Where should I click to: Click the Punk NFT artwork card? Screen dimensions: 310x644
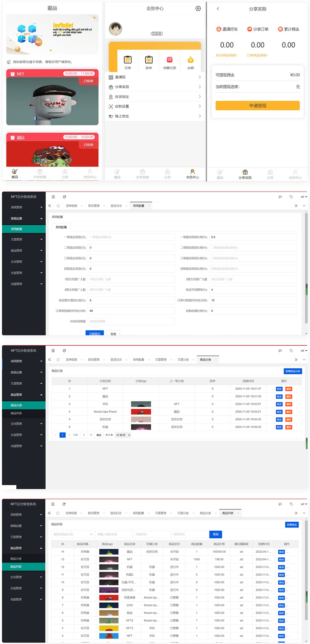(x=52, y=101)
